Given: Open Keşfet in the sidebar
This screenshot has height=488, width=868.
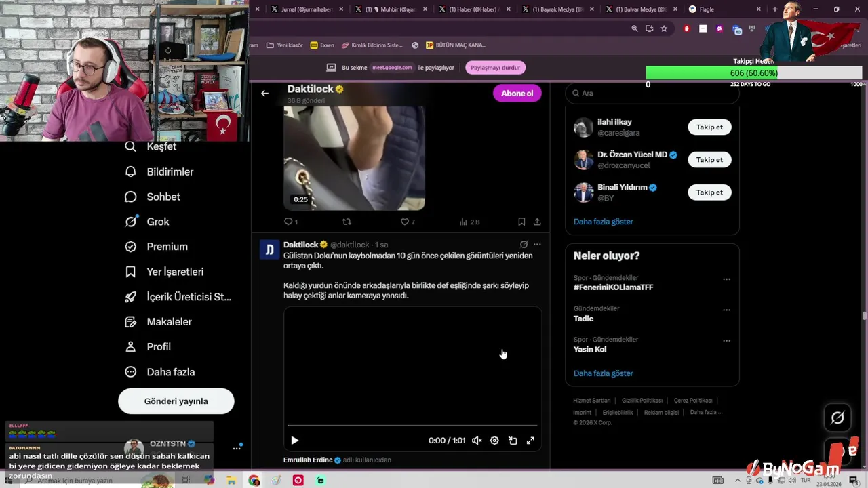Looking at the screenshot, I should click(x=151, y=146).
